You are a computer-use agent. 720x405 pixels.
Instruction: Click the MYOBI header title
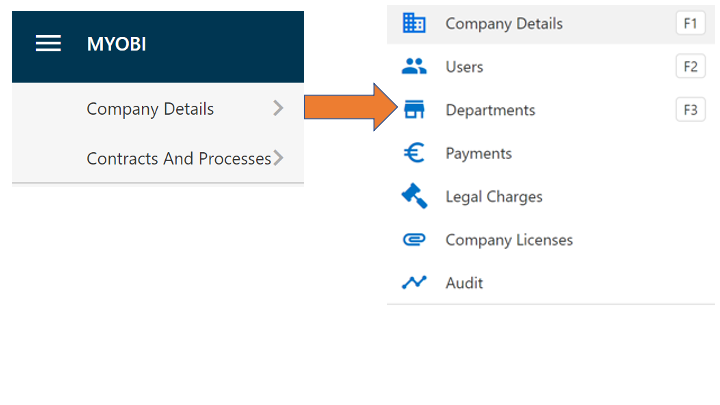click(117, 44)
